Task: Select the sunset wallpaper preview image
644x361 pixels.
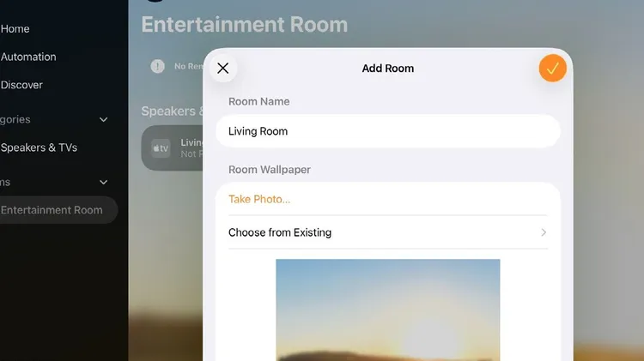Action: (387, 309)
